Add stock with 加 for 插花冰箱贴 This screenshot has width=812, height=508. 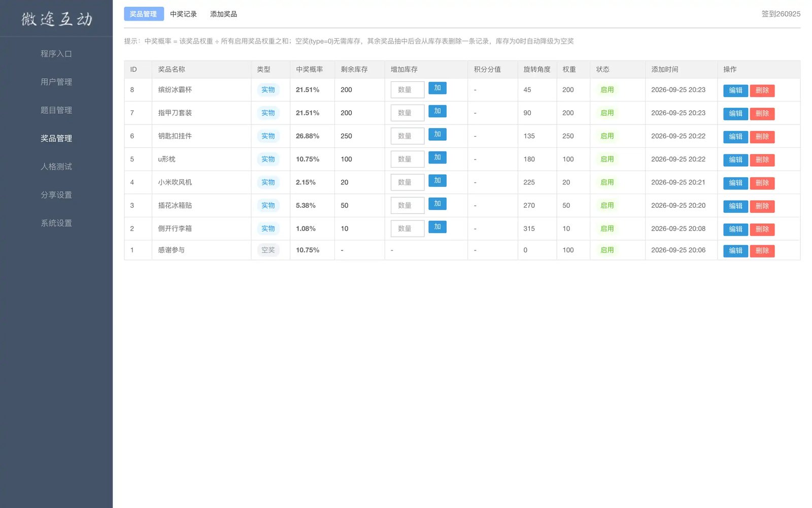coord(437,204)
